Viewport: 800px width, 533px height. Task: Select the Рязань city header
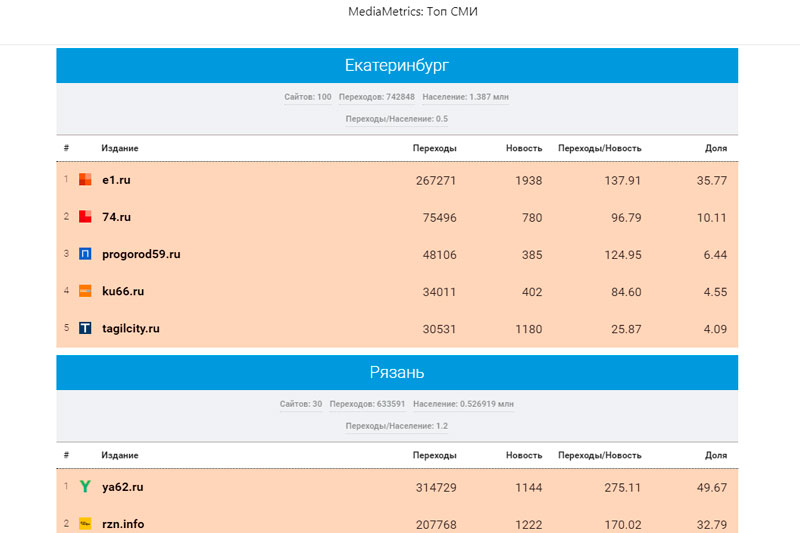pyautogui.click(x=397, y=373)
